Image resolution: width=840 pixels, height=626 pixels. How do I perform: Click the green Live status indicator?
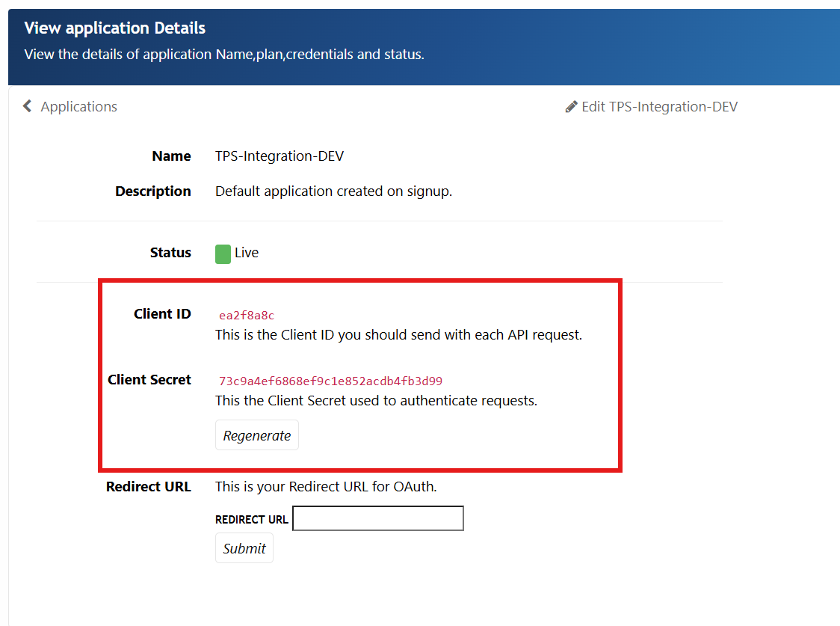point(223,254)
